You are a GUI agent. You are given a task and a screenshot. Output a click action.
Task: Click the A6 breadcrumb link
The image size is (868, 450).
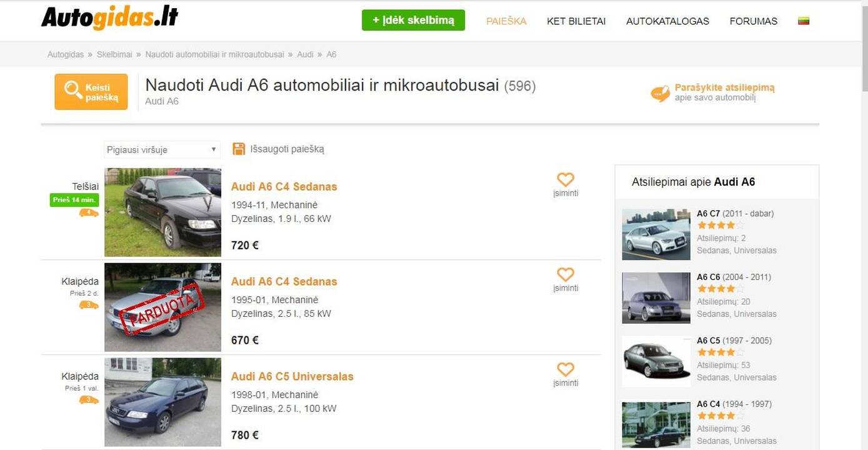[x=331, y=54]
